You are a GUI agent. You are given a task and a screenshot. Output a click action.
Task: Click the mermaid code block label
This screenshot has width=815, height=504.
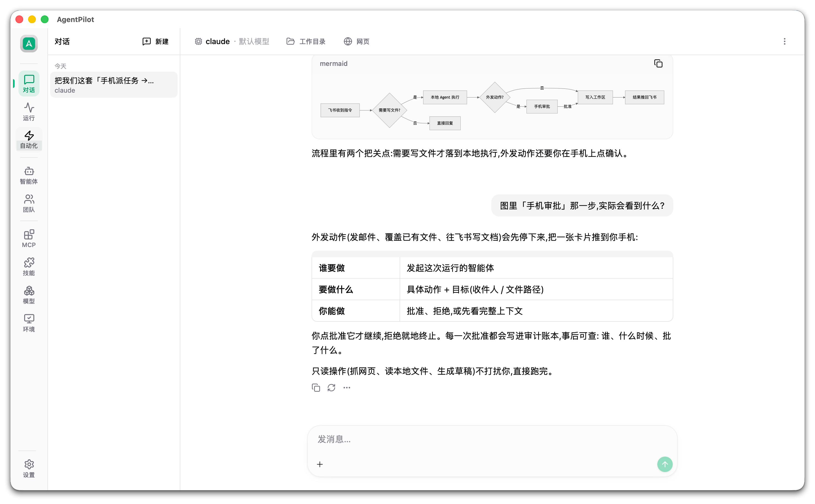click(333, 64)
